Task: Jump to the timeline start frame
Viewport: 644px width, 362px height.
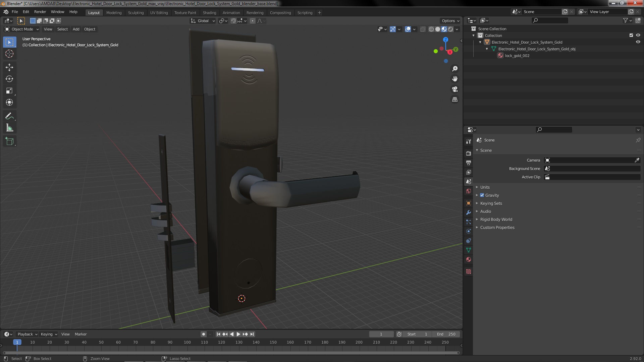Action: click(x=218, y=334)
